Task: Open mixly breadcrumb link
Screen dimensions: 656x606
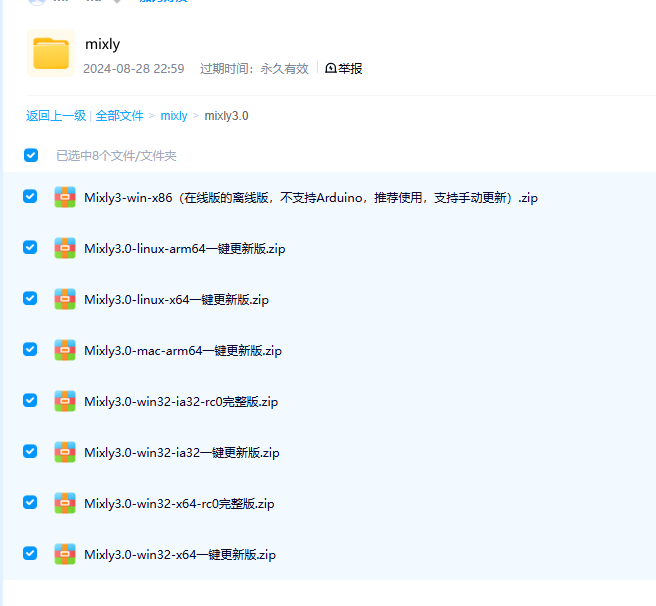Action: [174, 116]
